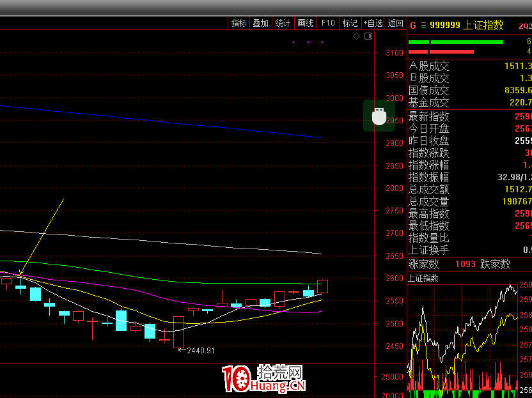Click the last red candlestick on chart
Screen dimensions: 532x398
click(322, 286)
